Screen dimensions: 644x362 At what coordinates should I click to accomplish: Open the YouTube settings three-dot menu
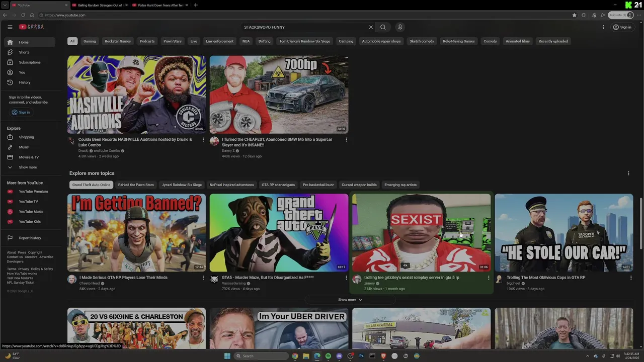(603, 27)
